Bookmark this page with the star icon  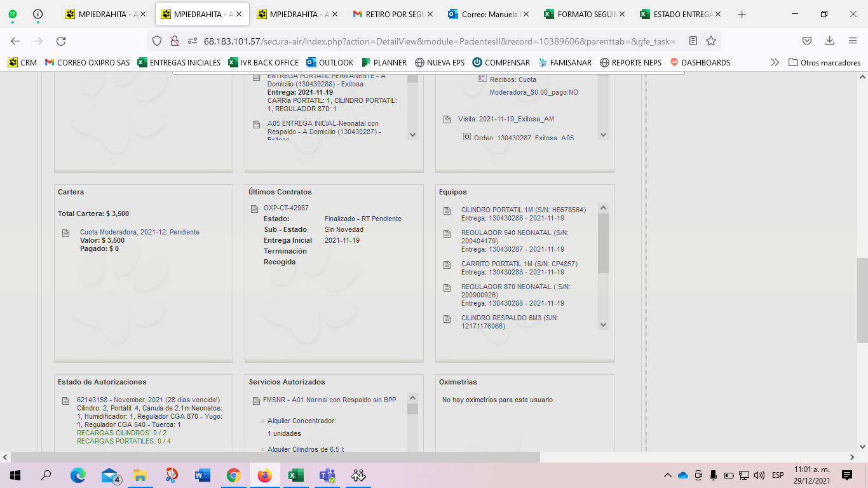[711, 41]
